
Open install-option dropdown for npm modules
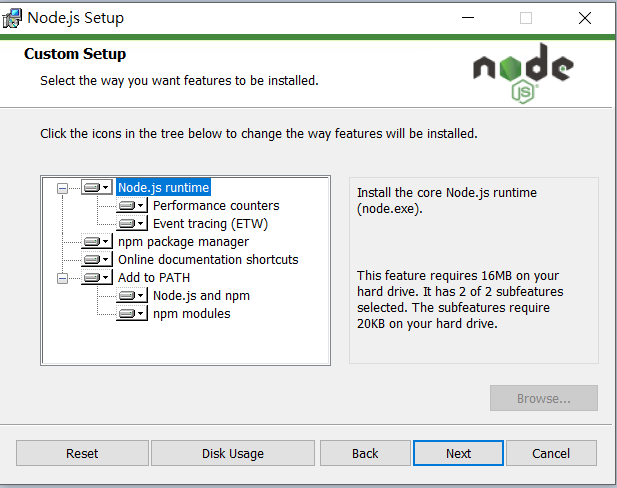132,314
